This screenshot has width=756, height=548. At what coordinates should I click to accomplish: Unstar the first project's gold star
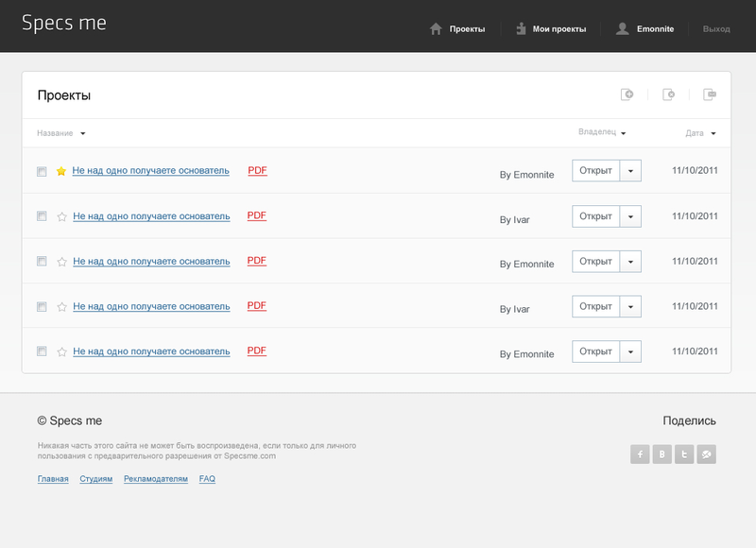pos(61,172)
